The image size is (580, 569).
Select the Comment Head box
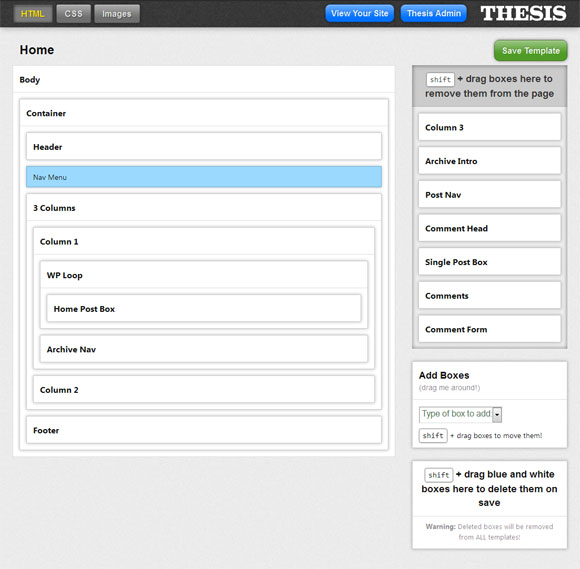pyautogui.click(x=489, y=228)
